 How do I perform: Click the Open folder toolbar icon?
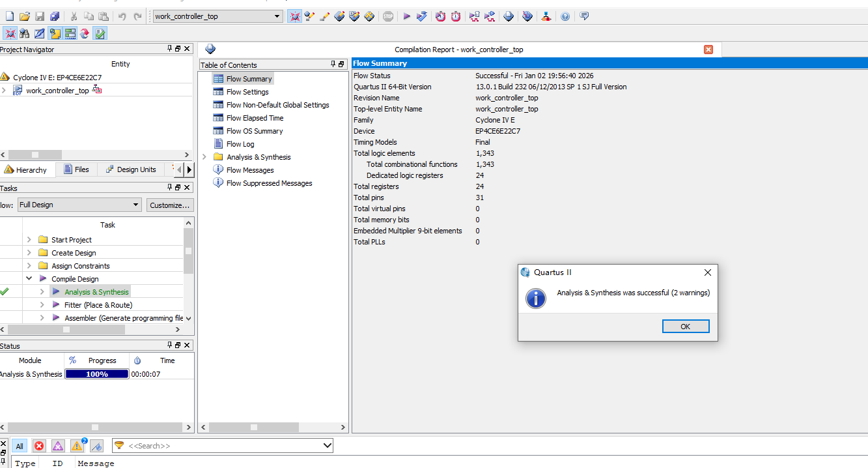tap(25, 16)
